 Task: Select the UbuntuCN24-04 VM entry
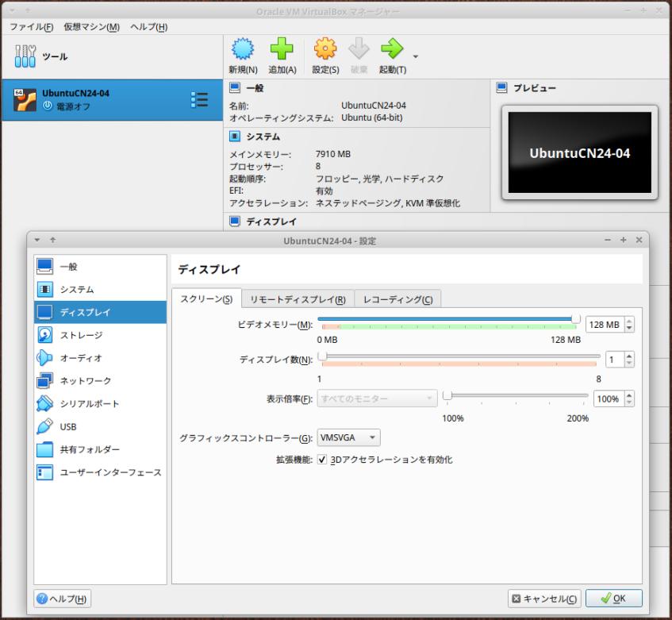[x=113, y=99]
